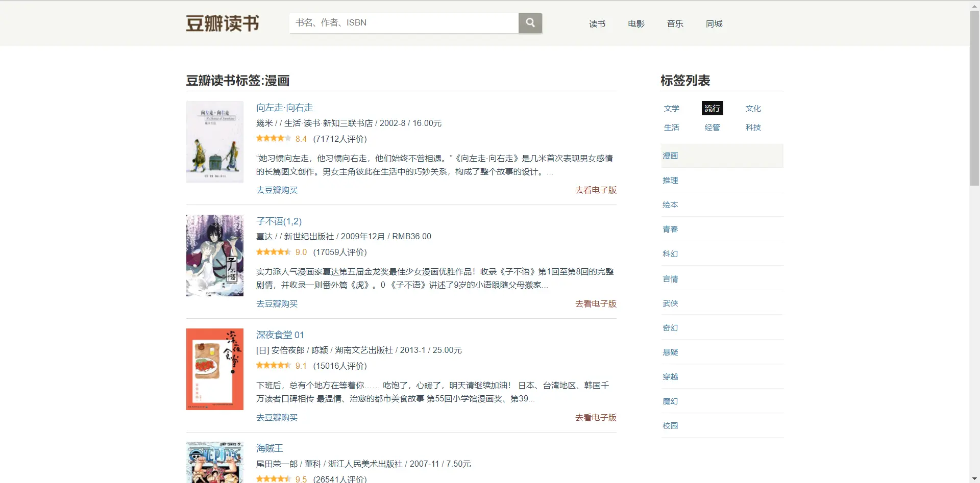The height and width of the screenshot is (483, 980).
Task: Click the 9.5 rating score
Action: pyautogui.click(x=301, y=479)
